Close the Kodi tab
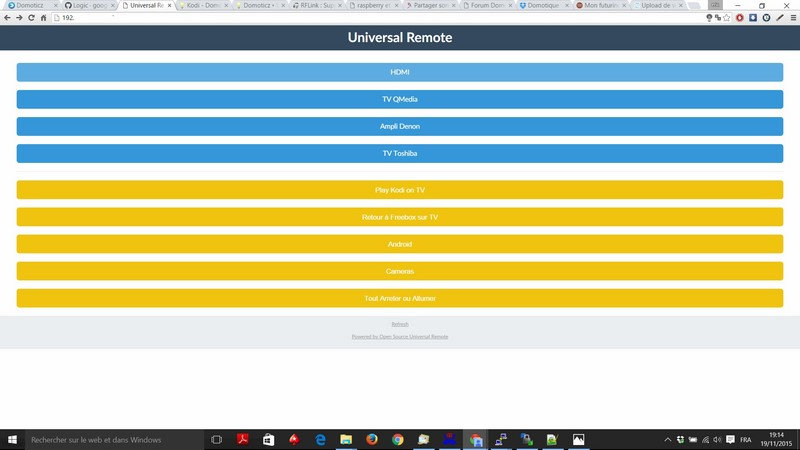The image size is (800, 450). [x=227, y=5]
